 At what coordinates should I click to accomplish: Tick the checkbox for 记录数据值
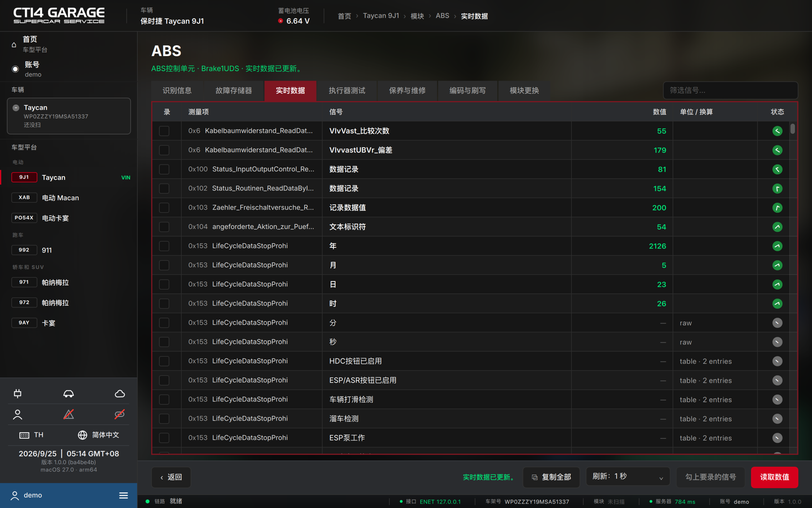click(x=164, y=208)
